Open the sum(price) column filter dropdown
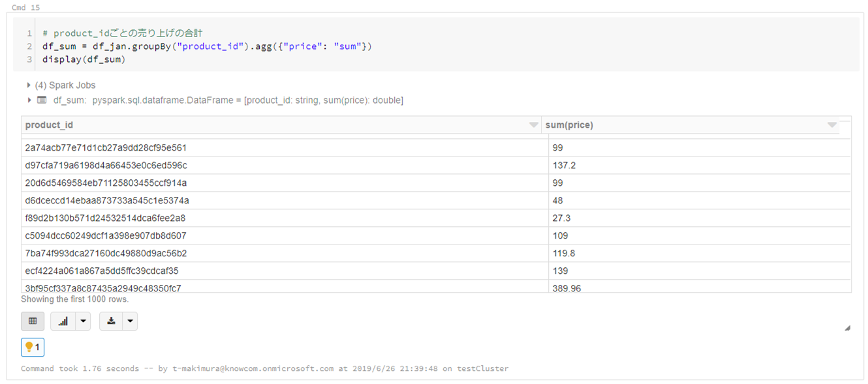The image size is (868, 384). 831,125
